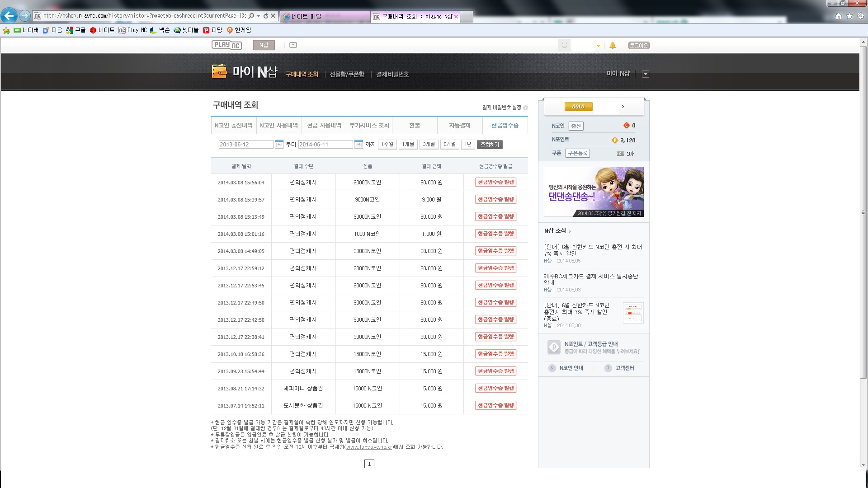Click the browser back arrow button

[x=9, y=16]
